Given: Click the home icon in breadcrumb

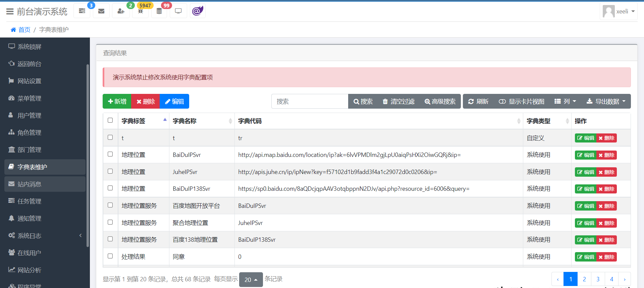Looking at the screenshot, I should coord(13,30).
